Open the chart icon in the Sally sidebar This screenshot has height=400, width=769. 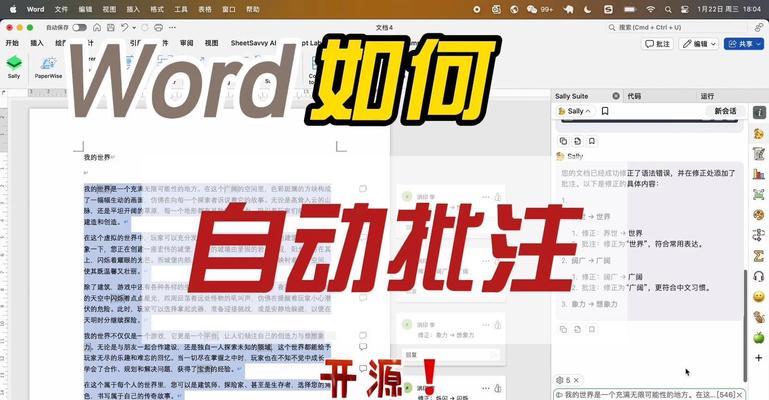point(759,174)
